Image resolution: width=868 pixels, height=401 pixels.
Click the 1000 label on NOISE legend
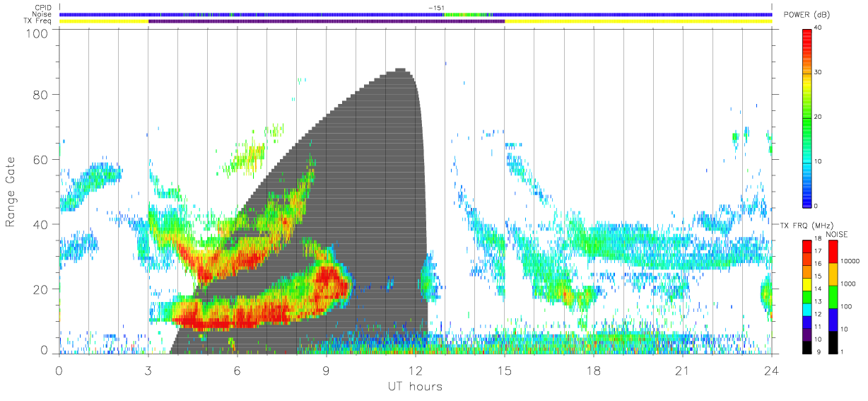pos(848,283)
